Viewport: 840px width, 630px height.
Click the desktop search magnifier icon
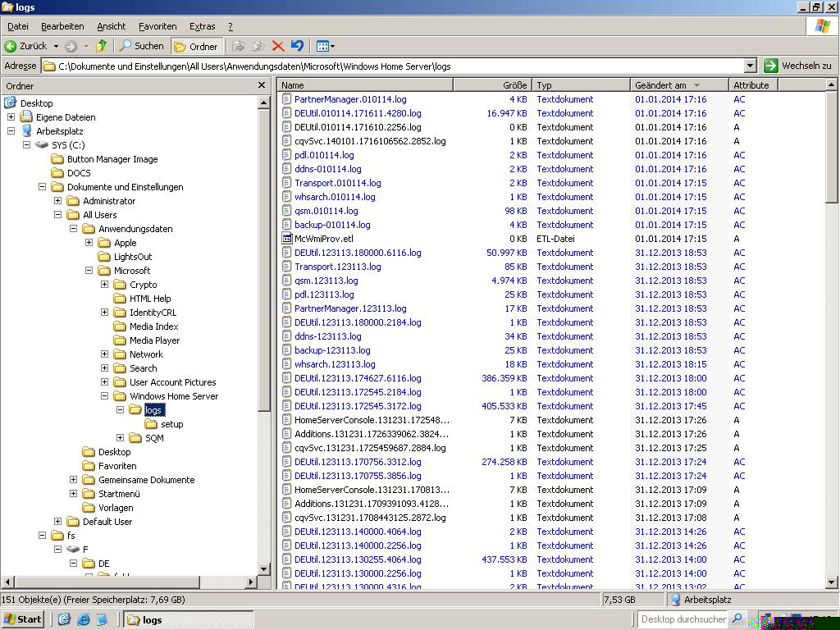[737, 619]
